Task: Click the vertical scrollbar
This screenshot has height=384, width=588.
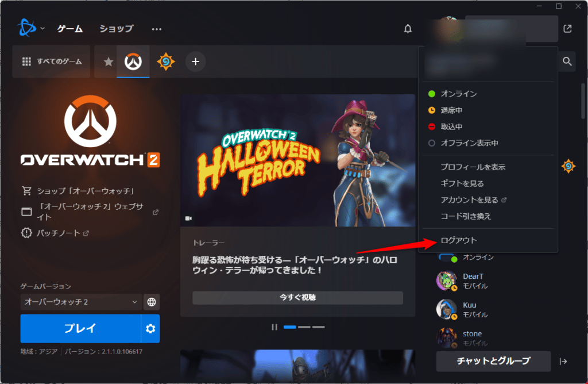Action: click(583, 101)
